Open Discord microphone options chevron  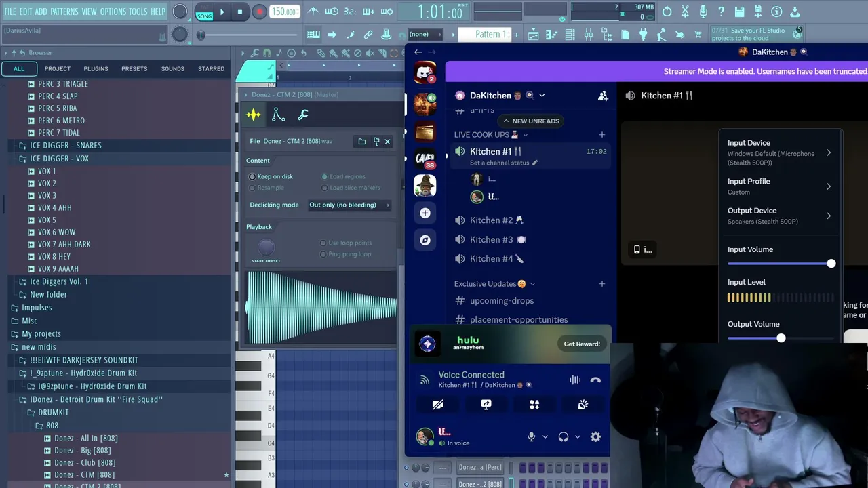pos(545,437)
